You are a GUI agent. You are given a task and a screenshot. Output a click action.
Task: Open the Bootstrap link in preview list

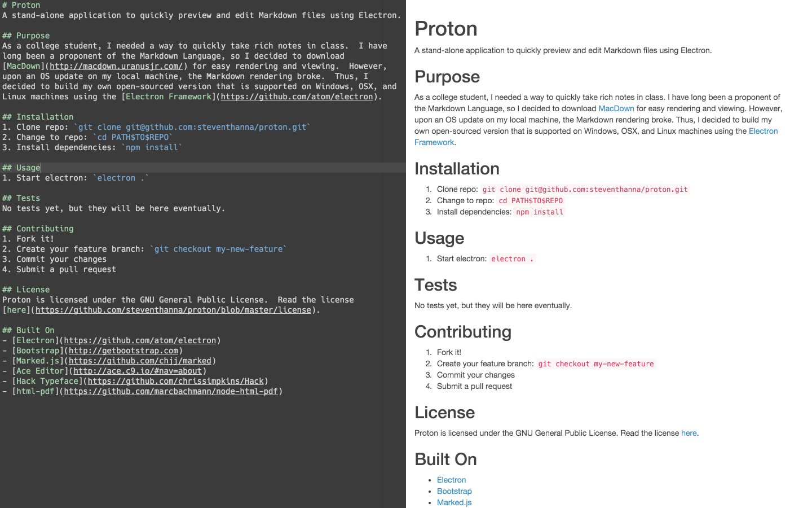(454, 491)
